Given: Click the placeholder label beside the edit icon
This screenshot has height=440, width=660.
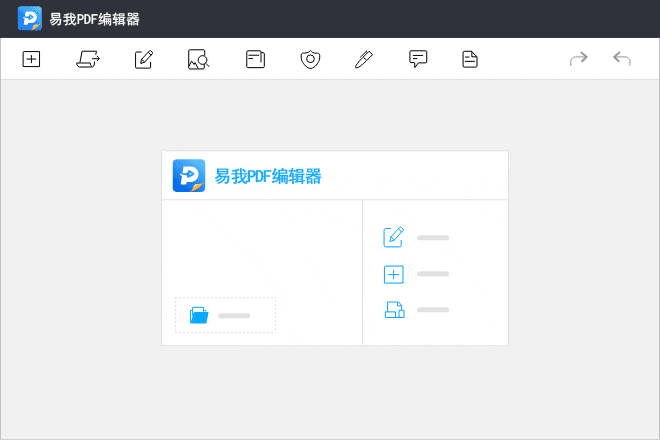Looking at the screenshot, I should (433, 238).
